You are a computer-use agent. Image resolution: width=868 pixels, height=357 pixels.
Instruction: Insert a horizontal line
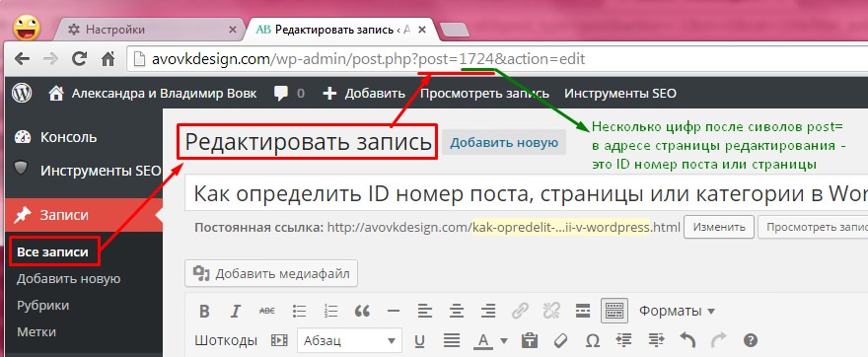click(x=394, y=311)
